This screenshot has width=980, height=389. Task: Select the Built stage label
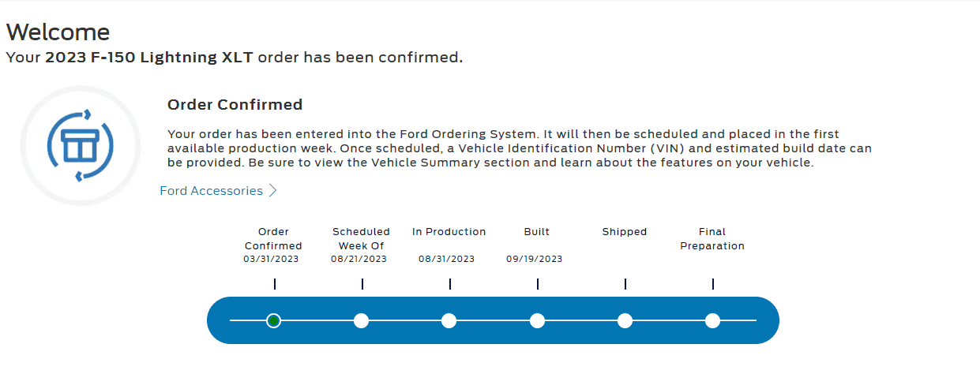[536, 232]
